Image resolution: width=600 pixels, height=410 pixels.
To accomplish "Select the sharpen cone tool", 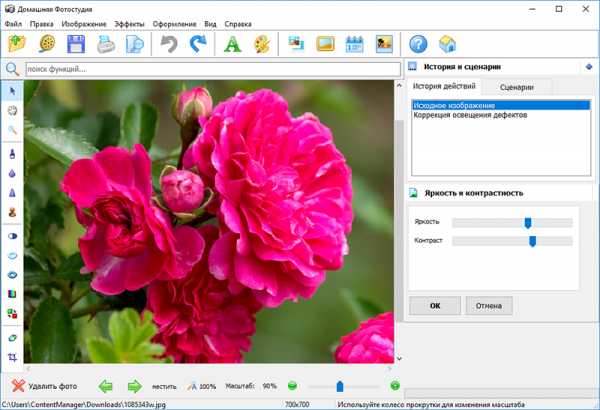I will pos(12,193).
